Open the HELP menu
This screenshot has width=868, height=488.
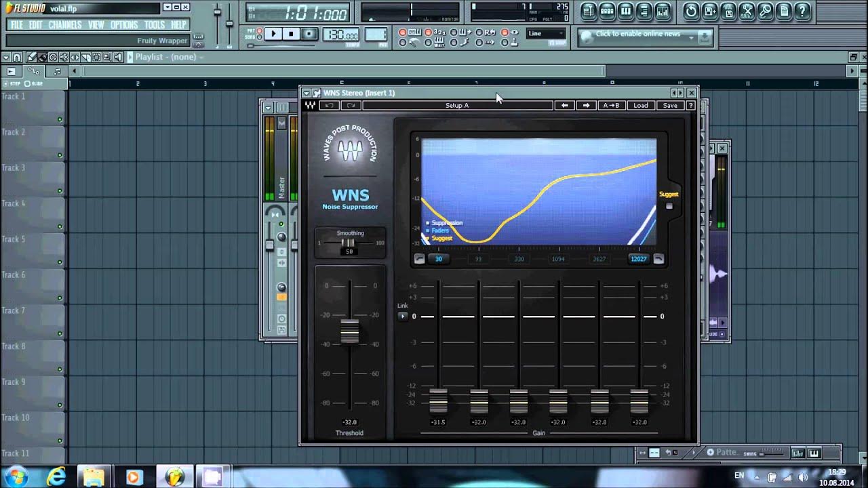[178, 25]
